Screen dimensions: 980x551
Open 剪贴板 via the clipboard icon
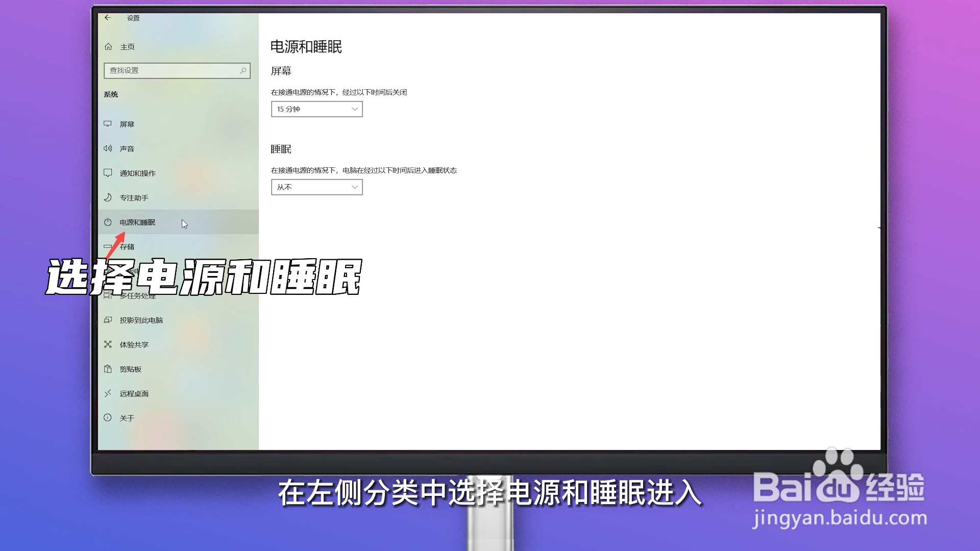[108, 369]
